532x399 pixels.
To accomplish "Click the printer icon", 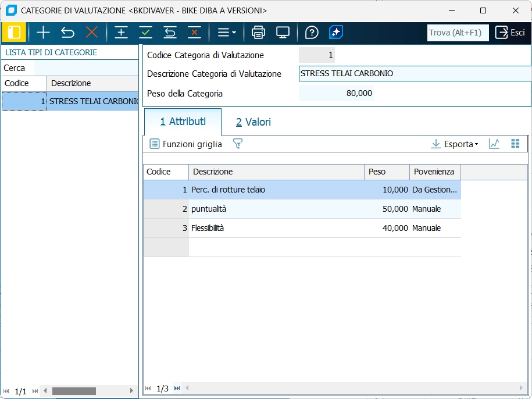I will pyautogui.click(x=258, y=33).
